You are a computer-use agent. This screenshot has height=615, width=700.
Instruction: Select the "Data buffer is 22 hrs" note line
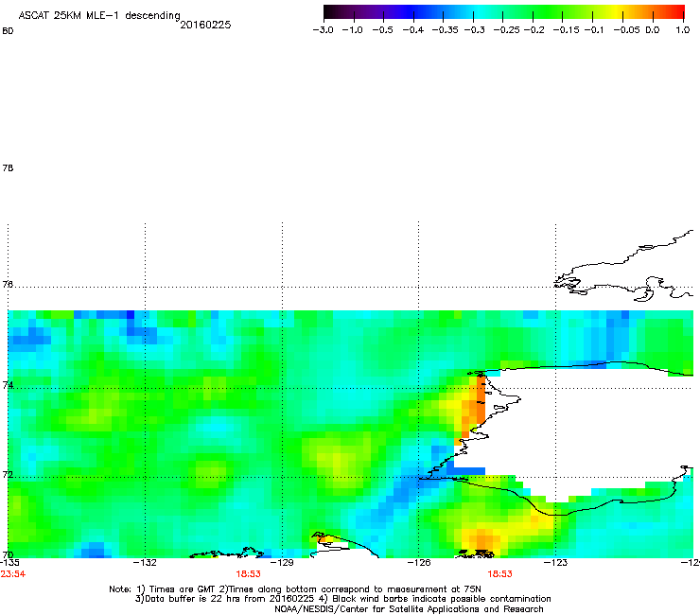[342, 599]
